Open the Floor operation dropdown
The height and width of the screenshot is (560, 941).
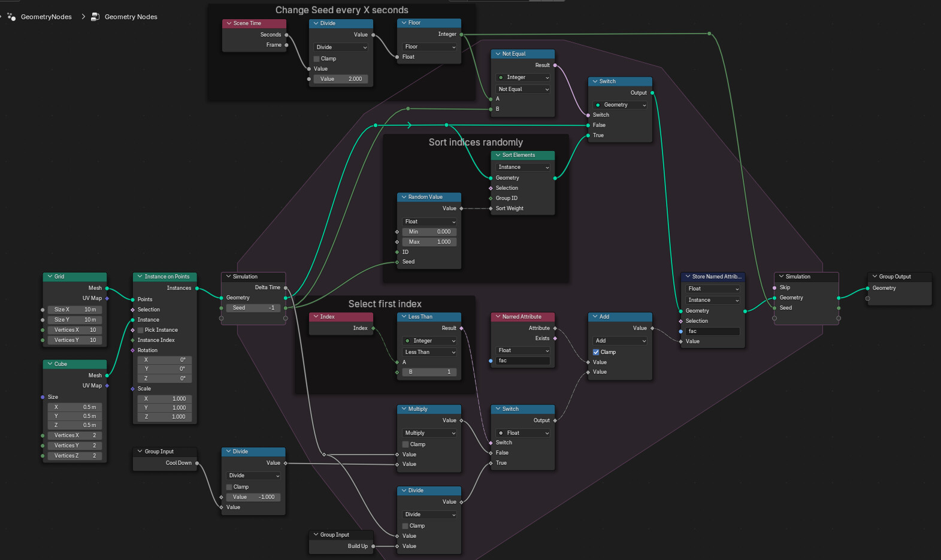click(x=429, y=47)
